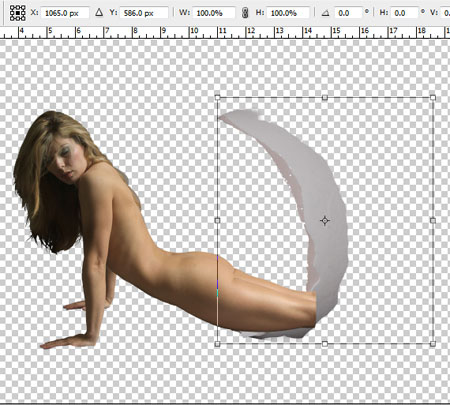450x405 pixels.
Task: Click the bottom-right corner transform handle
Action: click(x=433, y=343)
